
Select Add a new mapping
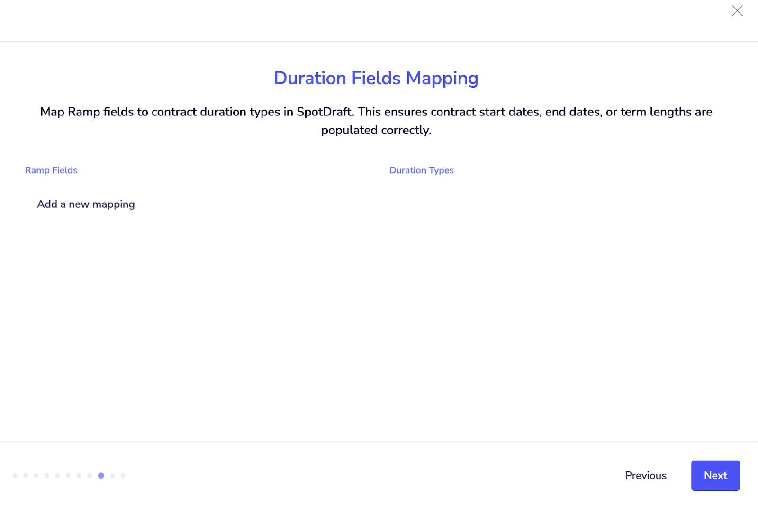[86, 204]
